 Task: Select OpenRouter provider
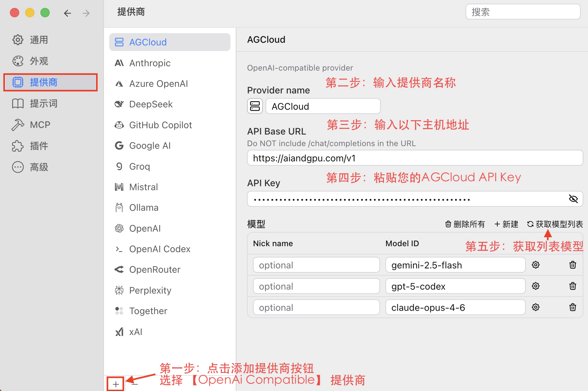[x=170, y=269]
